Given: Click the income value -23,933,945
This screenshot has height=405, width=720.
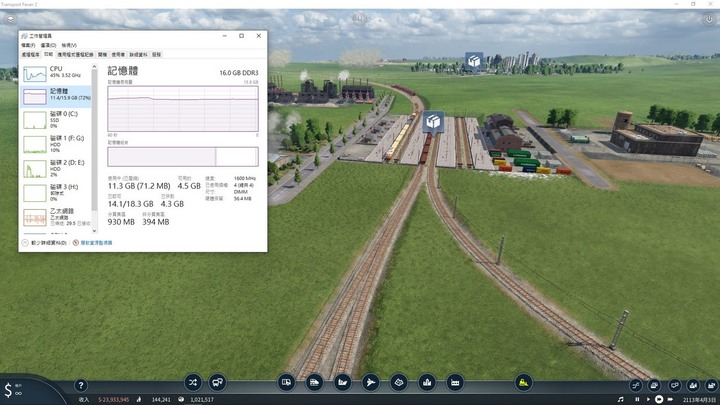Looking at the screenshot, I should pos(113,400).
